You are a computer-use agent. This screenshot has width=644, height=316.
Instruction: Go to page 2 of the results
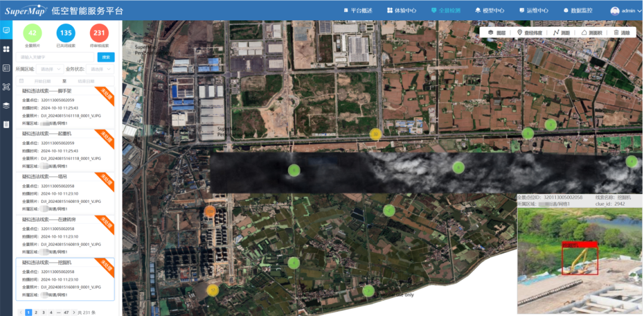click(x=36, y=312)
